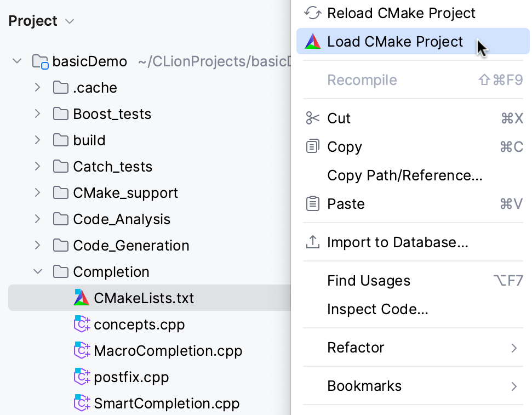Select the scissors Cut icon
The image size is (532, 415).
[312, 118]
